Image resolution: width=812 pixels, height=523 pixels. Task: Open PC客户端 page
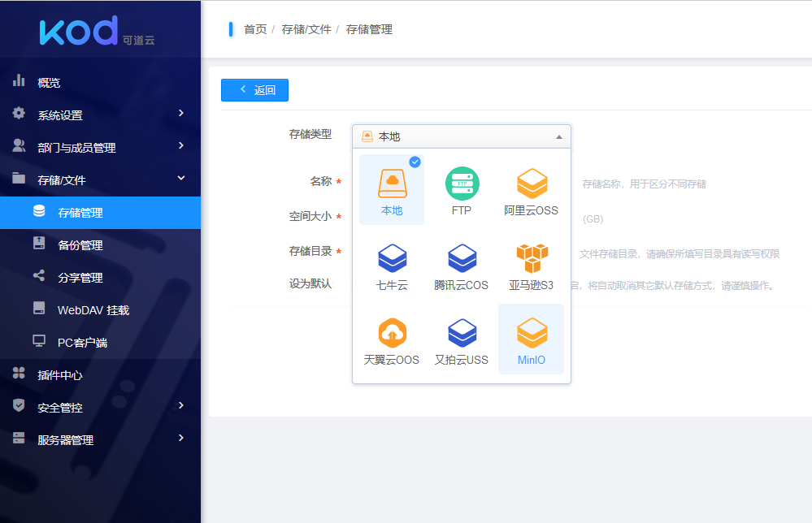(x=101, y=343)
